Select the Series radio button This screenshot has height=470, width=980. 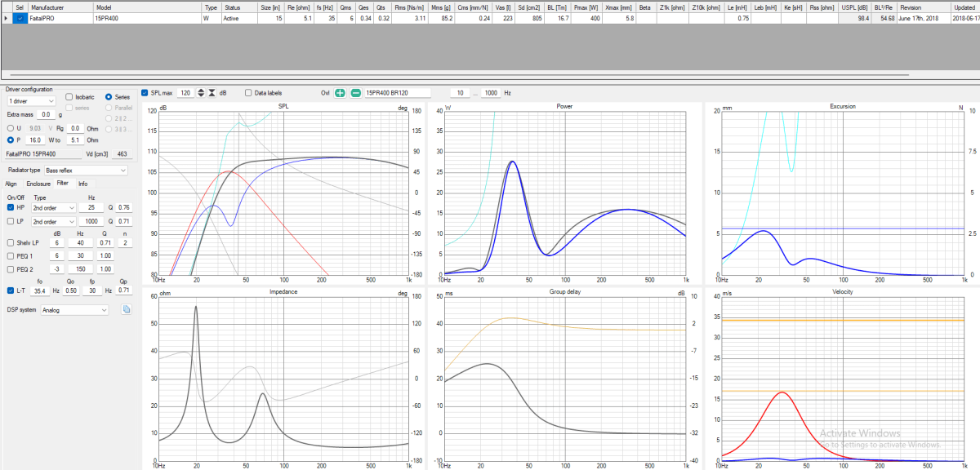pos(109,97)
